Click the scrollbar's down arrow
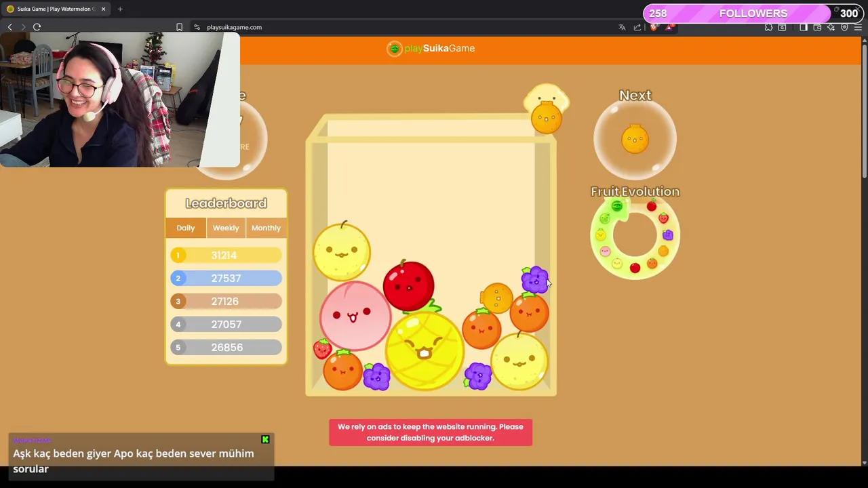The width and height of the screenshot is (868, 488). pyautogui.click(x=864, y=462)
